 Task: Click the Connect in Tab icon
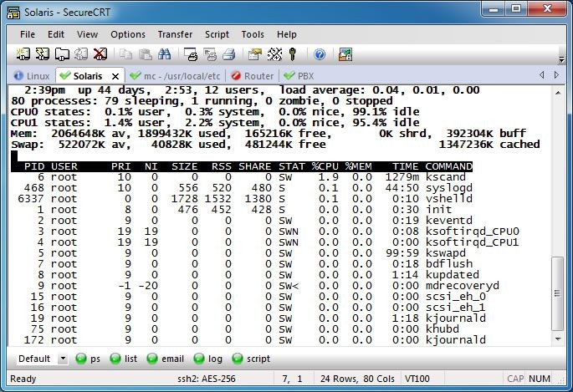(x=62, y=54)
